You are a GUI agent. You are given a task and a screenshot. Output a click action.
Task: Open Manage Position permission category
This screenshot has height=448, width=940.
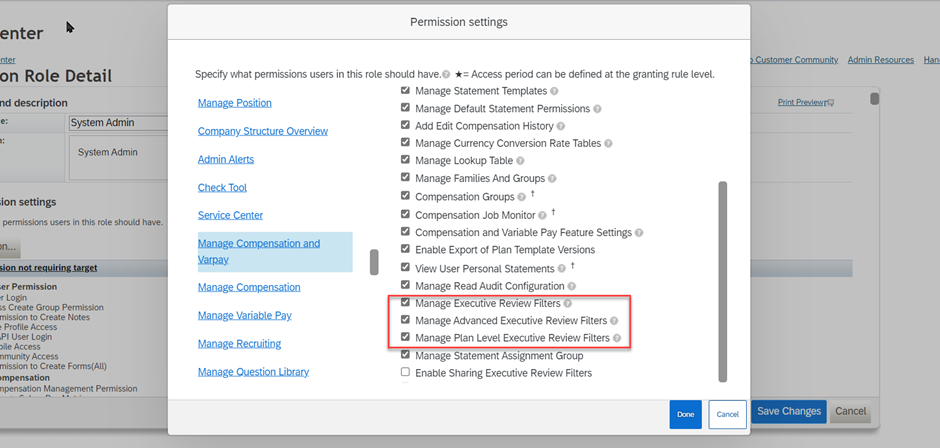tap(234, 103)
